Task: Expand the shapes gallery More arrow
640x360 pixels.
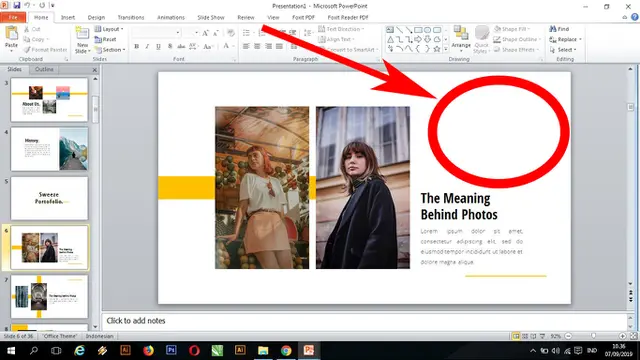Action: pyautogui.click(x=446, y=49)
